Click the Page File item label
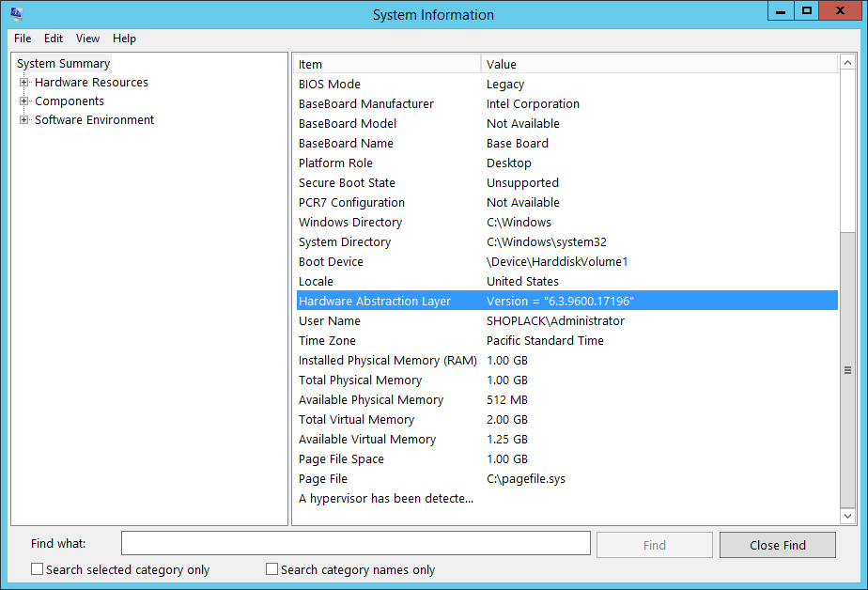 pos(323,479)
